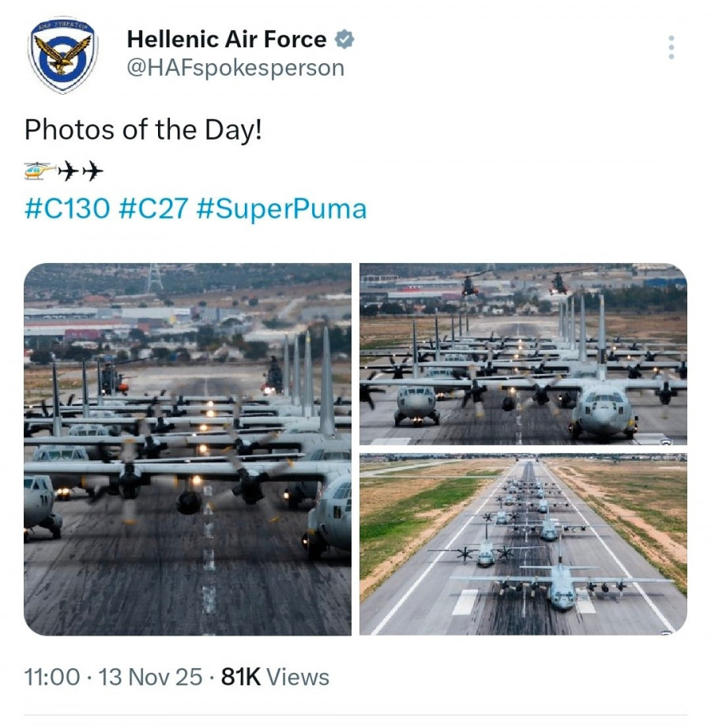Open the top-right photo of taxiing aircraft
The height and width of the screenshot is (728, 711).
[x=523, y=355]
